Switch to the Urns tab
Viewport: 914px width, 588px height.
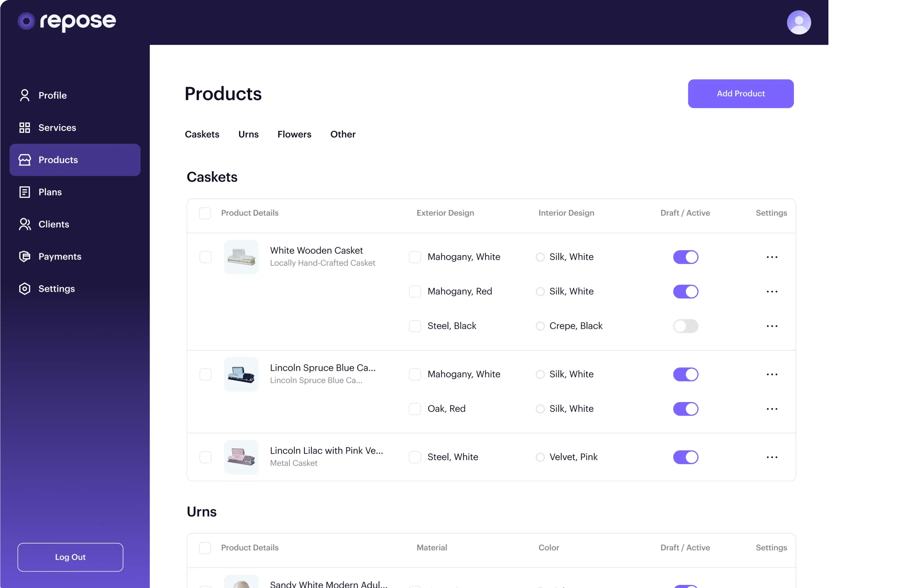click(x=248, y=134)
